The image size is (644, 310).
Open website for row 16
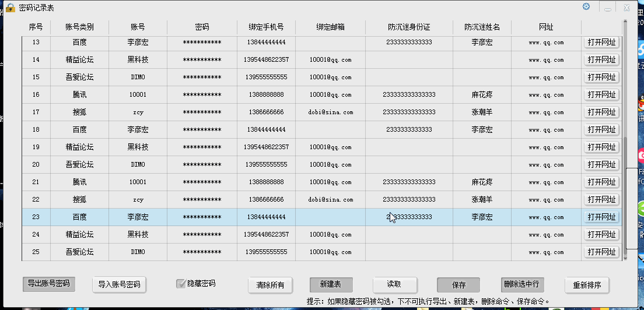click(601, 95)
